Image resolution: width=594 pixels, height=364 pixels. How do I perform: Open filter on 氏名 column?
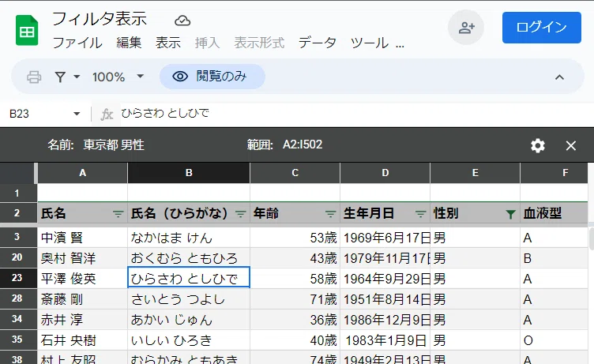coord(118,214)
